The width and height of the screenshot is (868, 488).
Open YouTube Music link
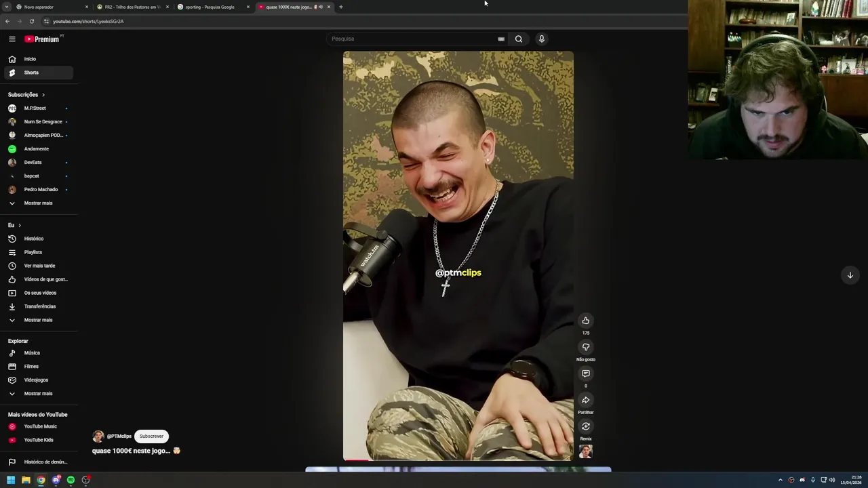coord(38,426)
